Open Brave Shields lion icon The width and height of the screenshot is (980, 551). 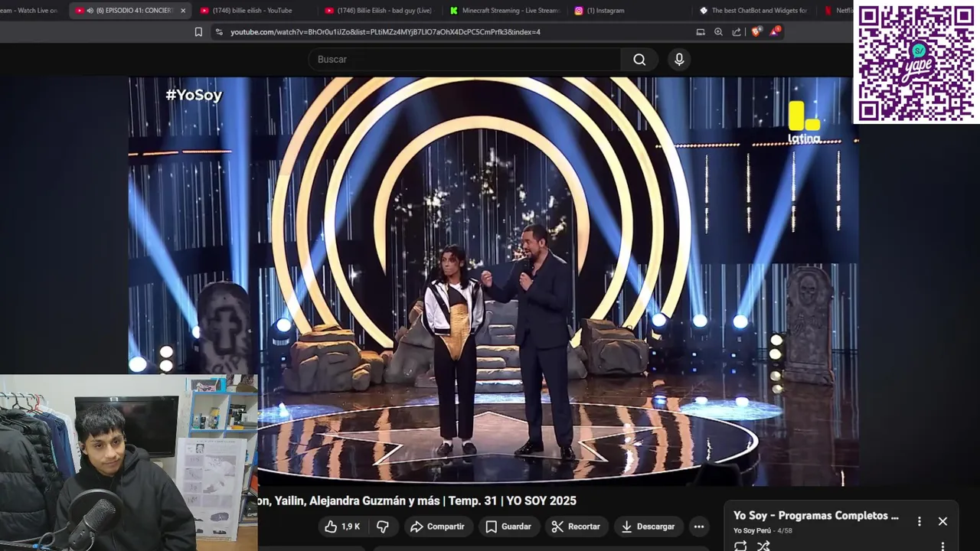756,31
